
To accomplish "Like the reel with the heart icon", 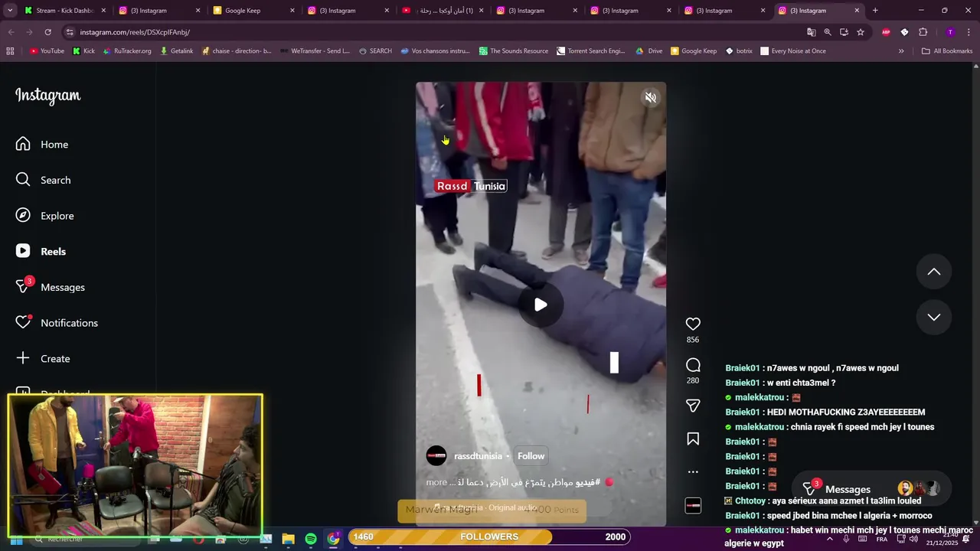I will (x=693, y=324).
